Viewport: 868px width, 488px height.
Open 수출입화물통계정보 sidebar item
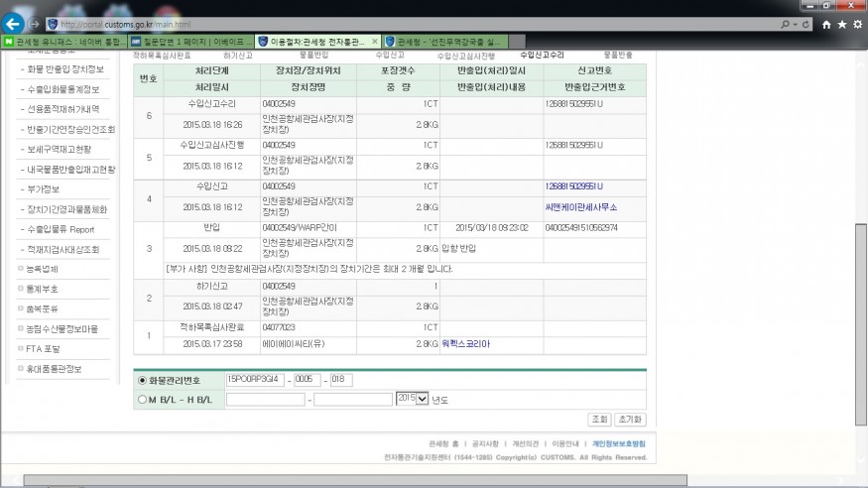63,89
